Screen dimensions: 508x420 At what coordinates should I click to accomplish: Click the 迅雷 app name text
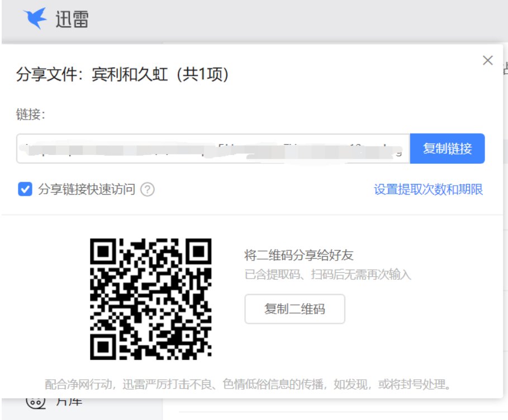[x=72, y=19]
